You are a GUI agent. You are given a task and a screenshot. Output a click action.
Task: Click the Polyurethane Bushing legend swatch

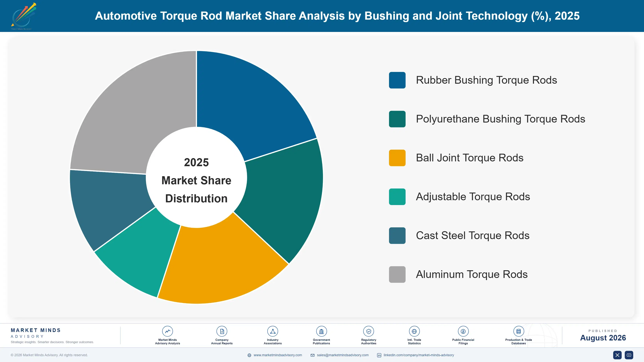click(397, 119)
